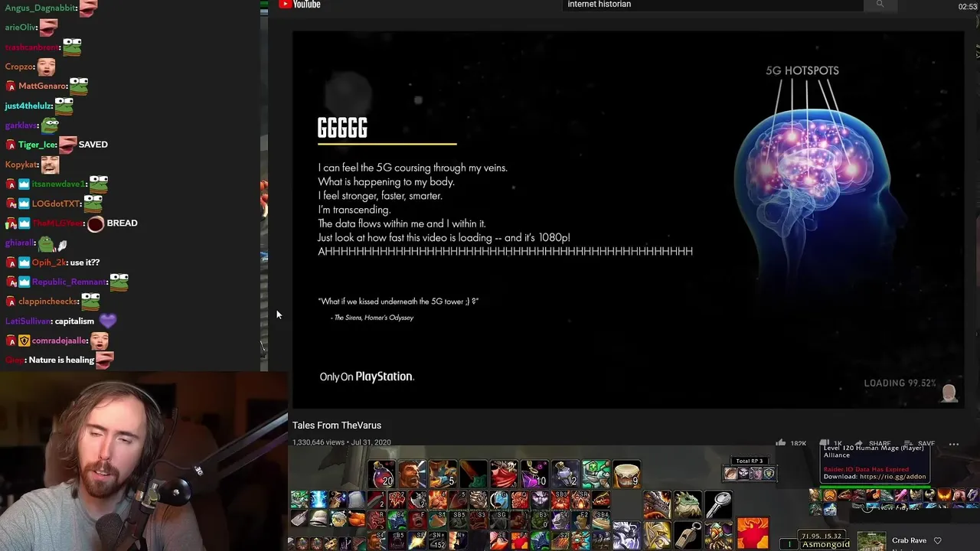980x551 pixels.
Task: Click the heart icon beside Crab Rave
Action: (937, 540)
